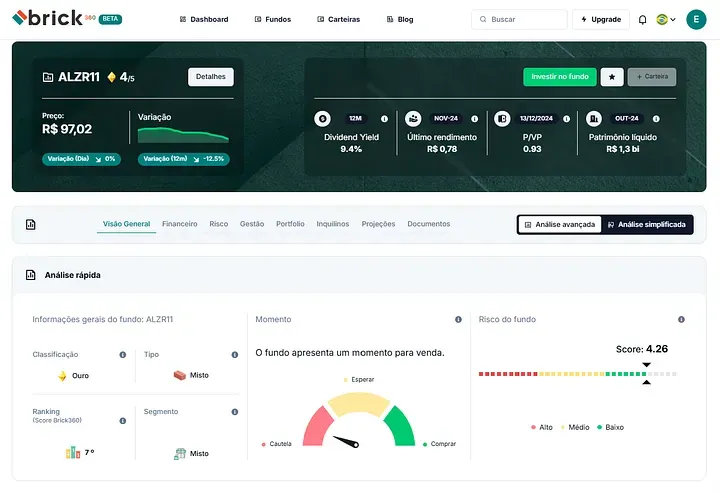Open Fundos in the top navigation
Image resolution: width=720 pixels, height=493 pixels.
(272, 19)
